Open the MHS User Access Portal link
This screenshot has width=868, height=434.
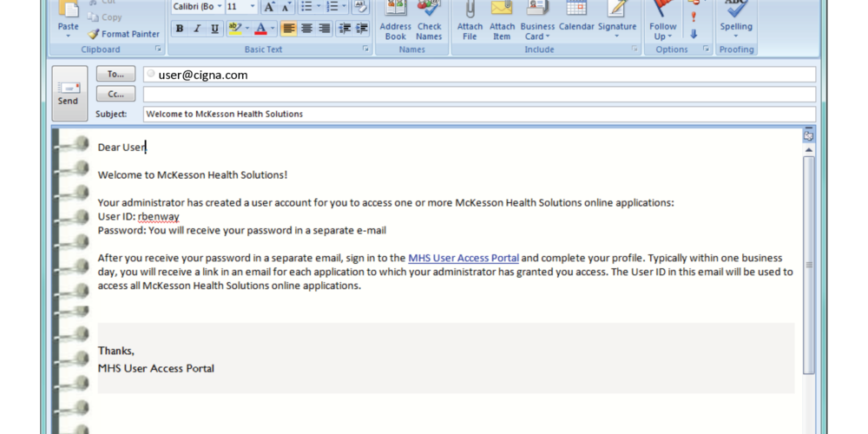pyautogui.click(x=464, y=258)
